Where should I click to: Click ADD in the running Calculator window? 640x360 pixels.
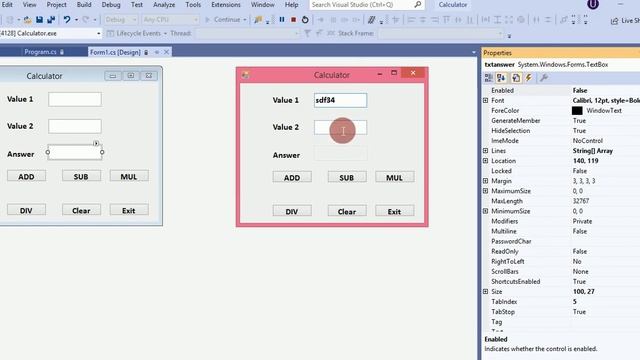(x=292, y=178)
